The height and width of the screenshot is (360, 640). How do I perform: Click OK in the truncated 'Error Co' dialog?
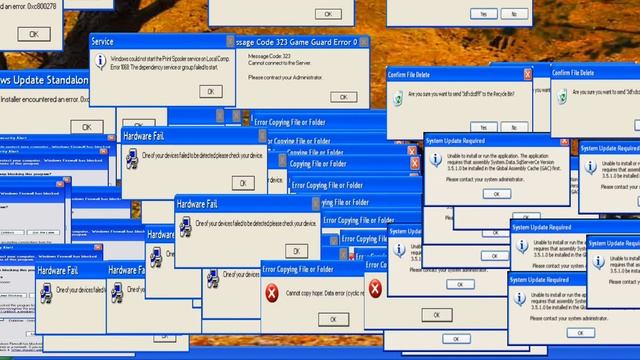(437, 315)
